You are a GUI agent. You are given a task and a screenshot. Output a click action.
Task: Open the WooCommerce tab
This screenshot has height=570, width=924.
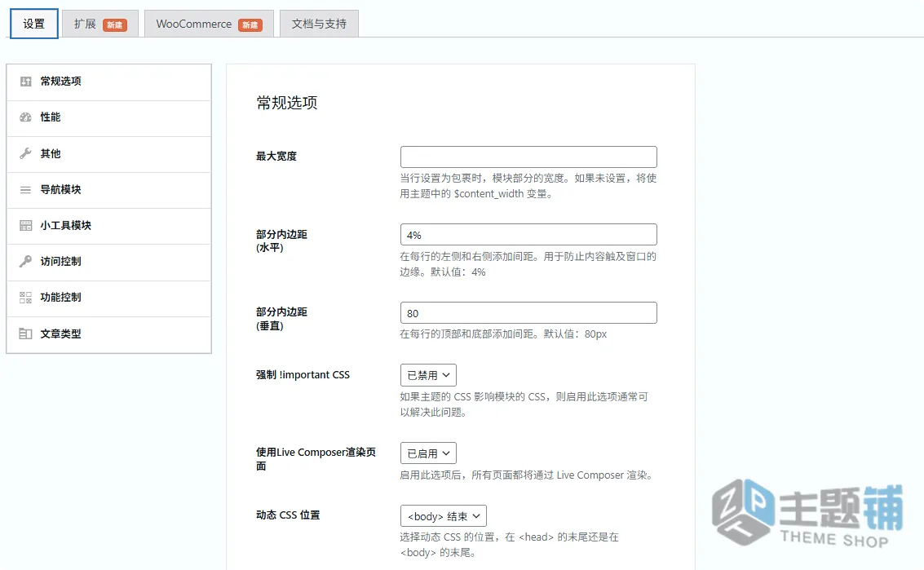pyautogui.click(x=209, y=24)
